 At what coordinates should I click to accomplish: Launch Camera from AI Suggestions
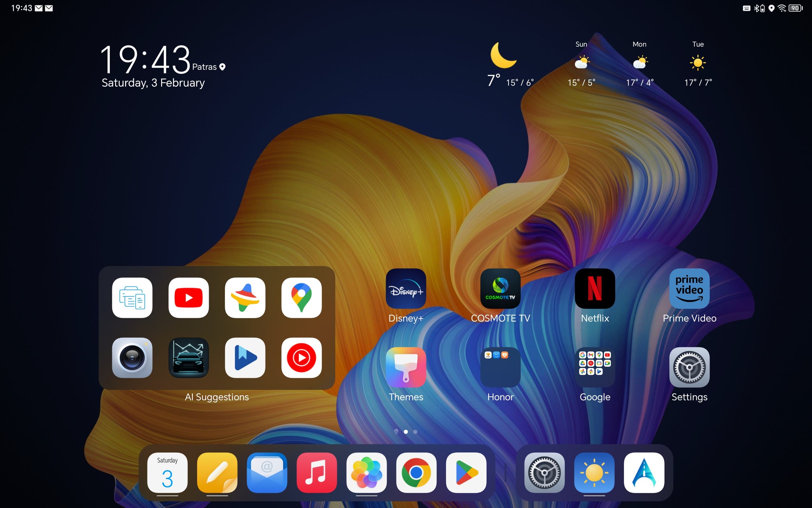click(132, 358)
